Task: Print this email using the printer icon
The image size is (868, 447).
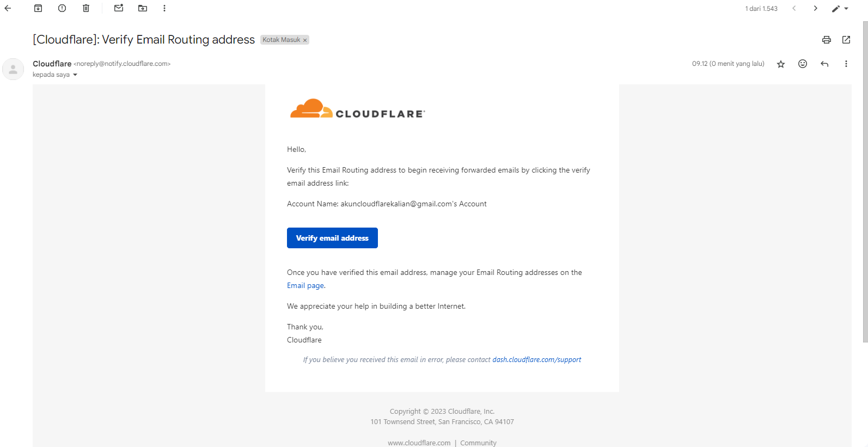Action: point(827,40)
